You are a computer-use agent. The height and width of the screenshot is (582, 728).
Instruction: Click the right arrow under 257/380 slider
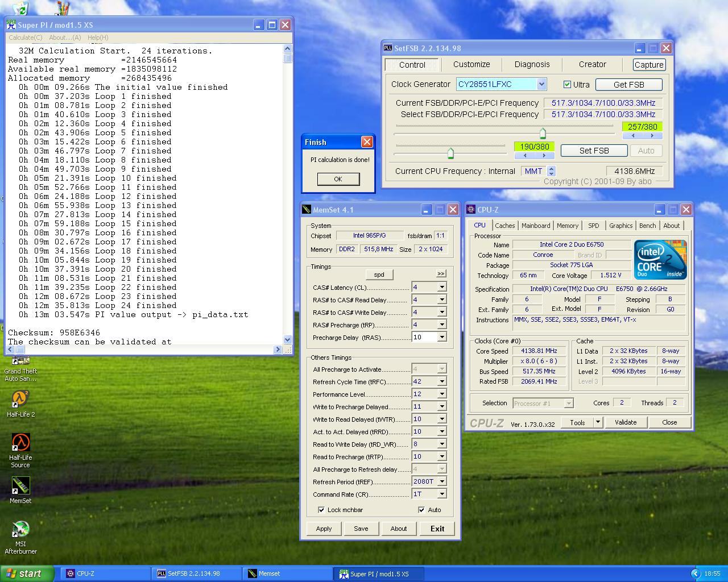[x=652, y=136]
